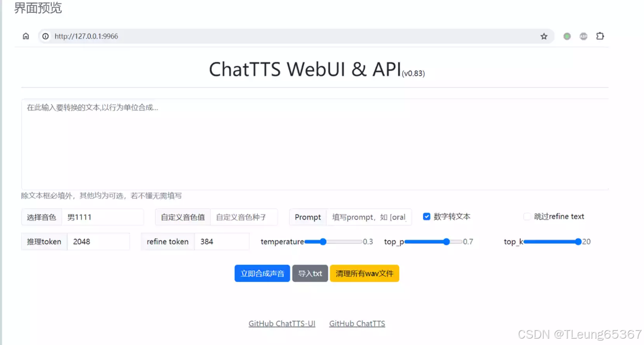Viewport: 644px width, 345px height.
Task: Adjust the top_k slider
Action: tap(553, 242)
